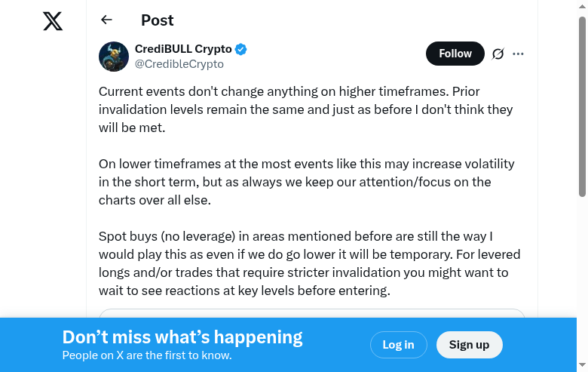Click the "People on X are the first to know" text
Screen dimensions: 588x372
click(x=146, y=355)
